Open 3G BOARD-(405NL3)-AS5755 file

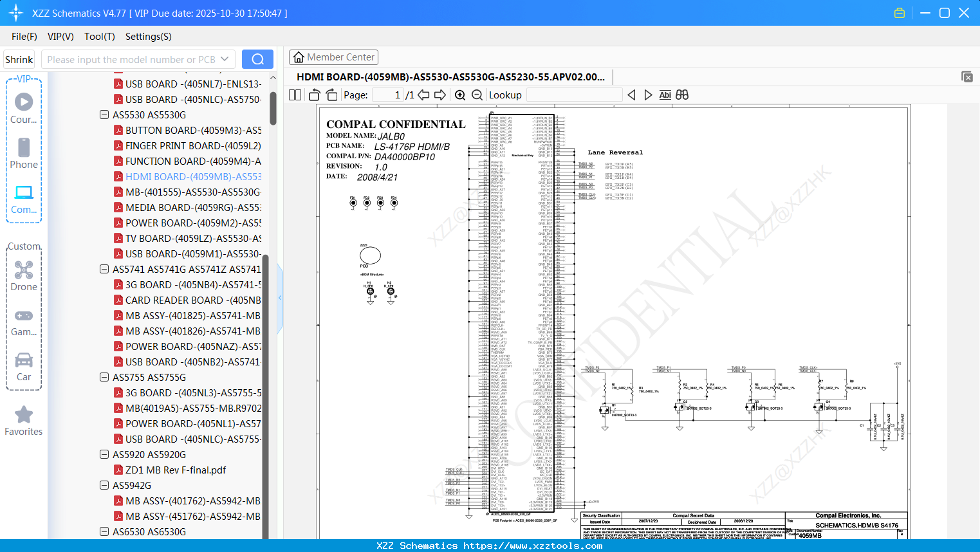point(193,392)
